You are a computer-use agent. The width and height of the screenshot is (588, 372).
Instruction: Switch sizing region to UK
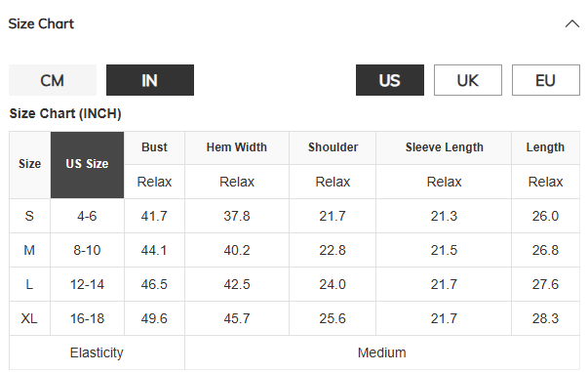pyautogui.click(x=468, y=80)
